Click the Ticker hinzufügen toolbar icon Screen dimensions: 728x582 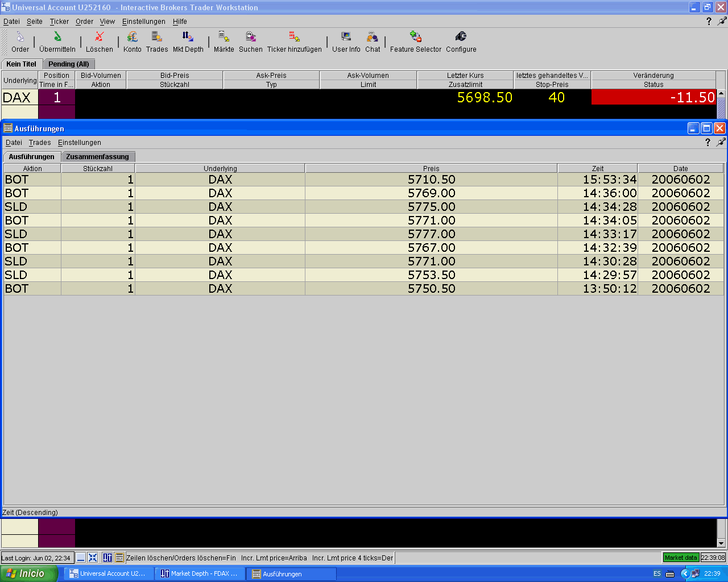pyautogui.click(x=295, y=37)
